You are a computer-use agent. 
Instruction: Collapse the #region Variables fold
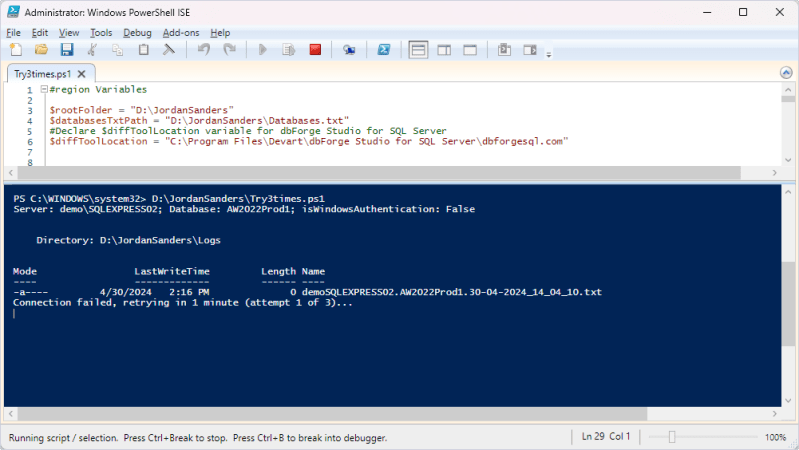click(x=44, y=89)
